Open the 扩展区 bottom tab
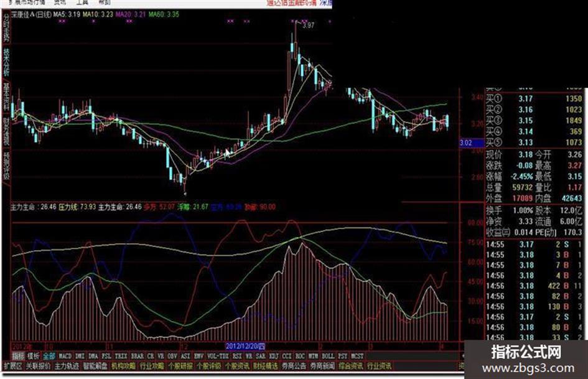This screenshot has width=588, height=379. (12, 366)
